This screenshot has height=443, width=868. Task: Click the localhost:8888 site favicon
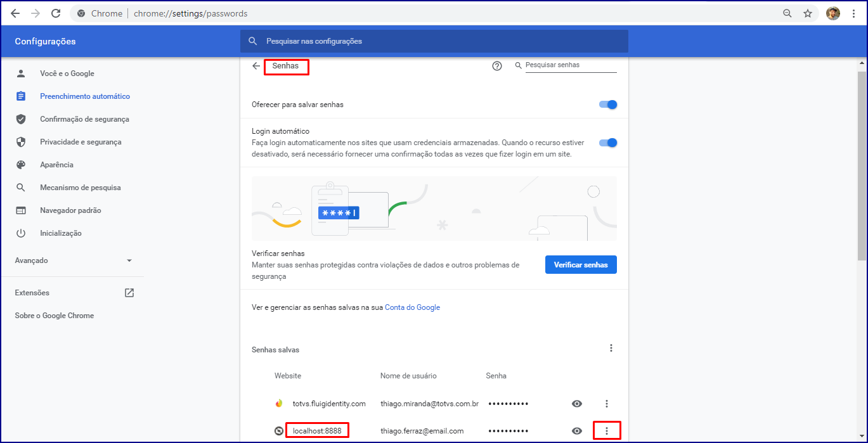click(x=279, y=431)
